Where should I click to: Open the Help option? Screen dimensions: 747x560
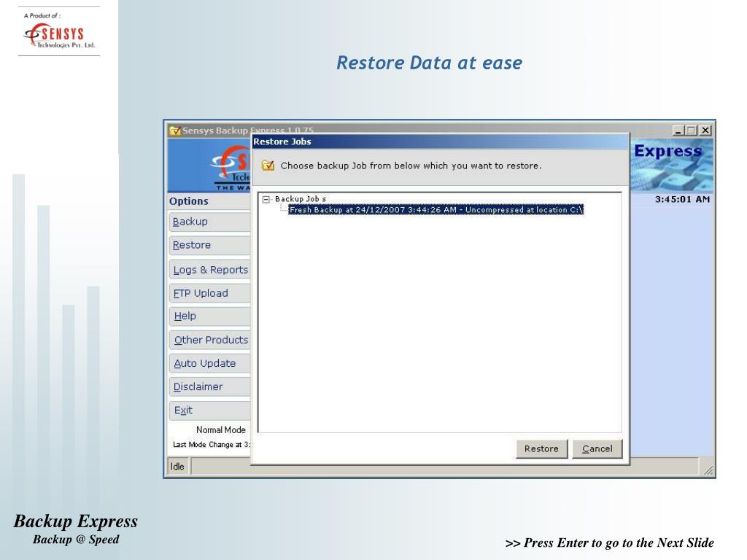coord(209,316)
